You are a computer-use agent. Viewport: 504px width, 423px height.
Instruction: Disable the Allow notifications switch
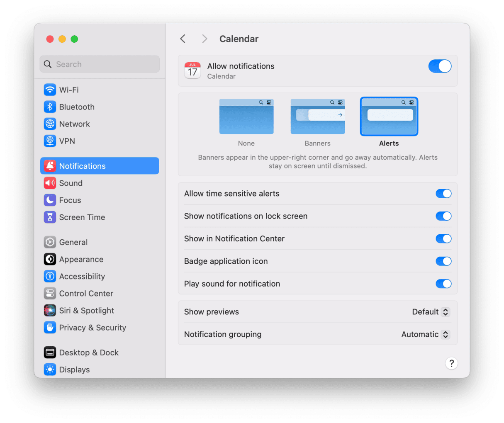[x=440, y=66]
